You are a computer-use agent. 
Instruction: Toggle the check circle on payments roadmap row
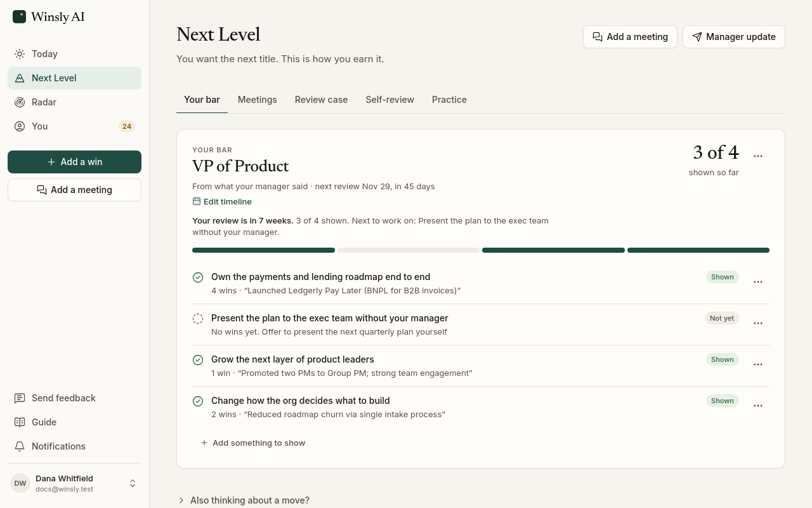coord(198,277)
